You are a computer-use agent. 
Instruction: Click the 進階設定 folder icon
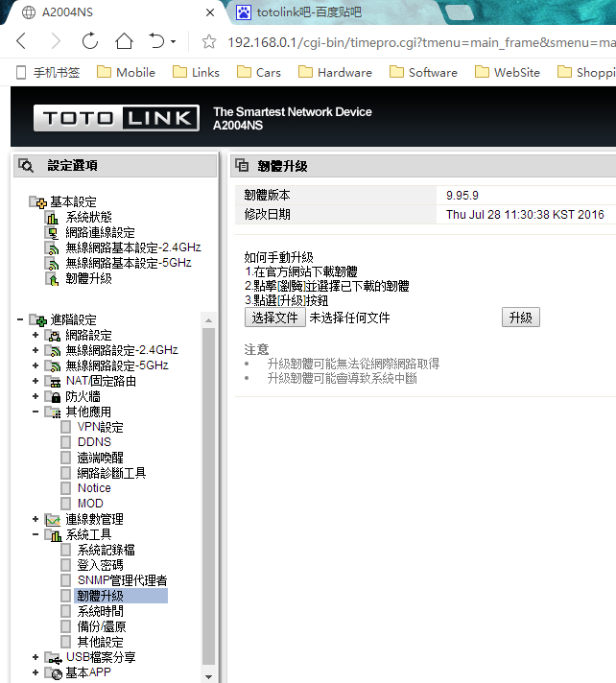click(x=38, y=320)
